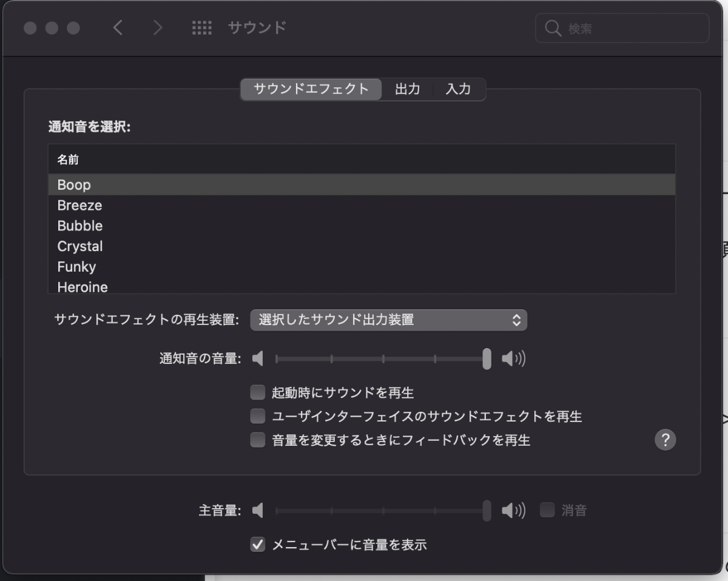This screenshot has width=728, height=581.
Task: Enable ユーザインターフェイスのサウンドエフェクトを再生 checkbox
Action: (x=258, y=416)
